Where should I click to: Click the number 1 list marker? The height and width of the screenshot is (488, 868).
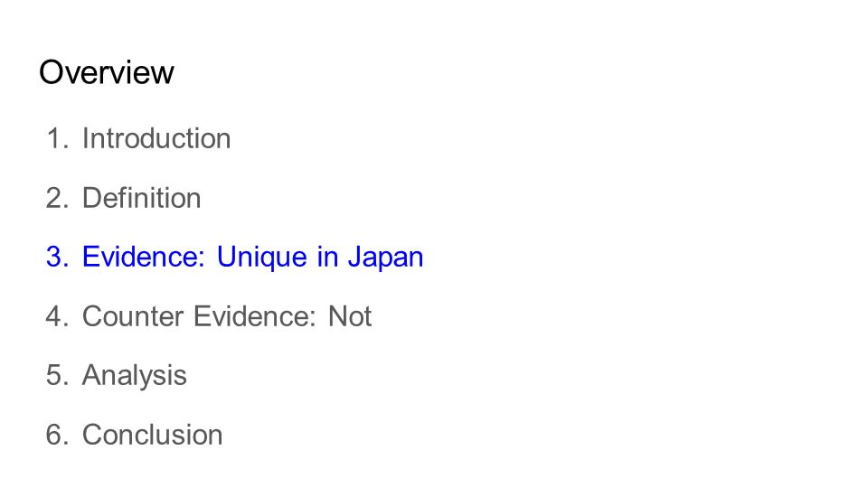(58, 138)
